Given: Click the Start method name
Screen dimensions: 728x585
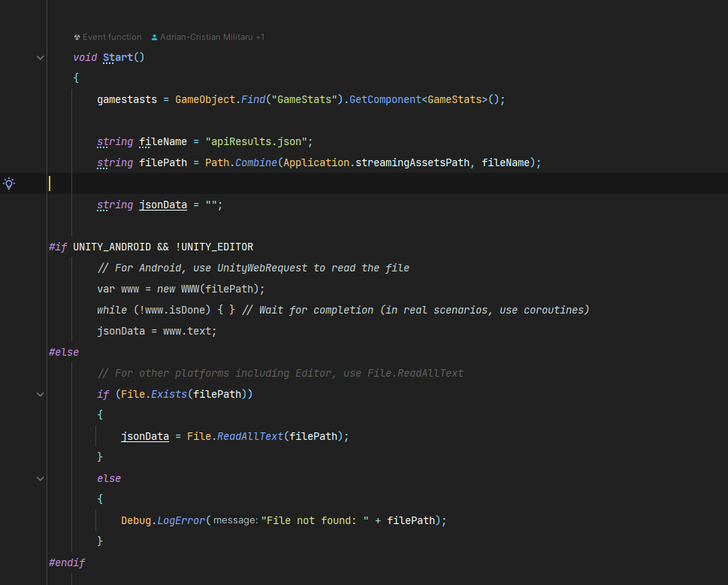Looking at the screenshot, I should coord(117,57).
